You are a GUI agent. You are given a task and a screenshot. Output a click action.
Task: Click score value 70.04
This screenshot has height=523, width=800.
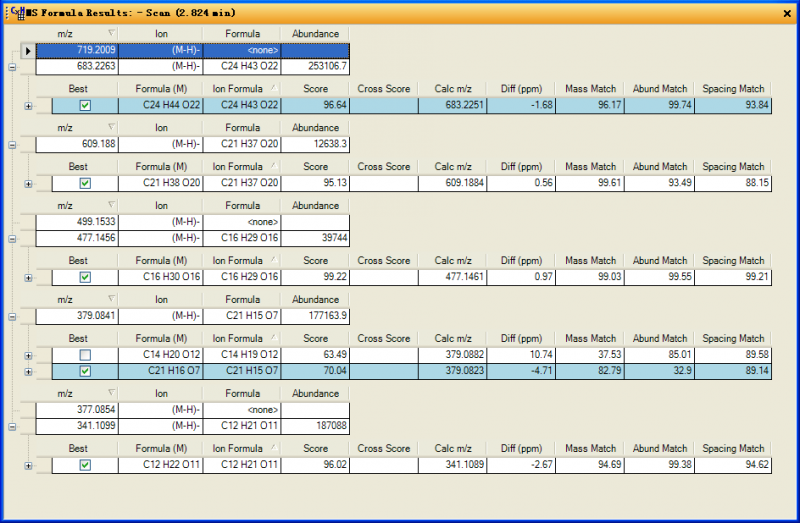(x=315, y=371)
